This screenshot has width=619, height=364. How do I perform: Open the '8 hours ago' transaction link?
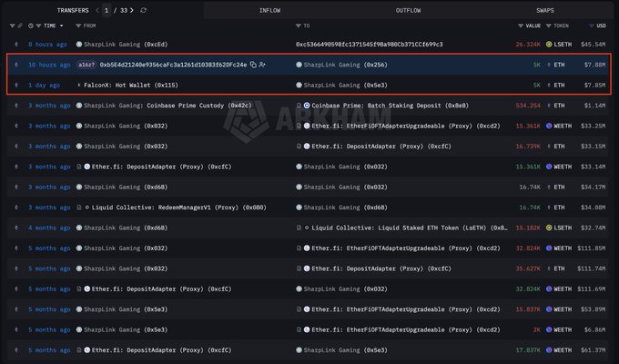pyautogui.click(x=47, y=45)
